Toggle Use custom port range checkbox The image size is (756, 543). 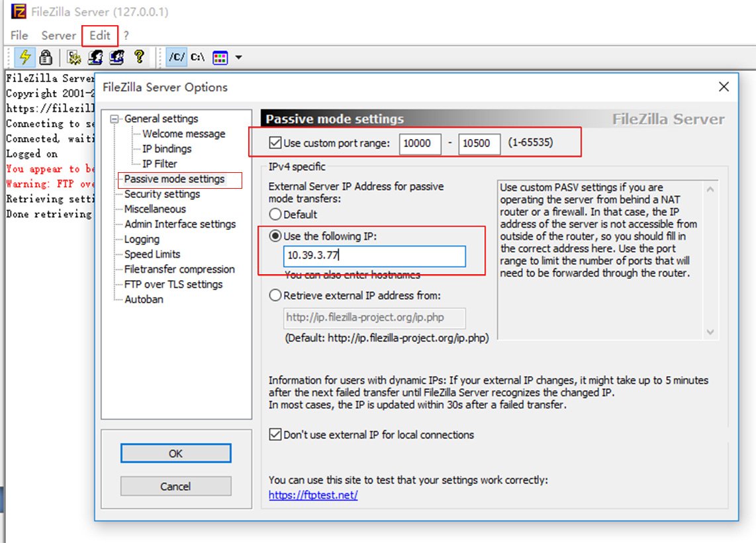tap(275, 143)
